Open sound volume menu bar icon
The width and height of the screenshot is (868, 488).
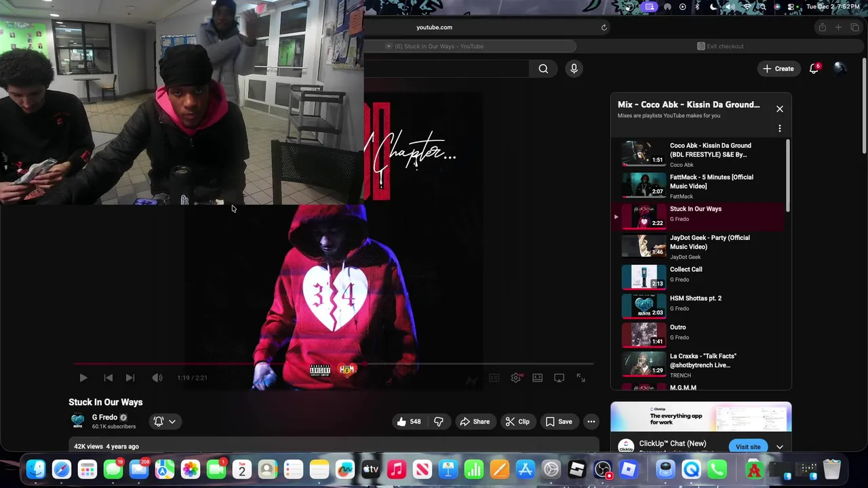(x=730, y=7)
